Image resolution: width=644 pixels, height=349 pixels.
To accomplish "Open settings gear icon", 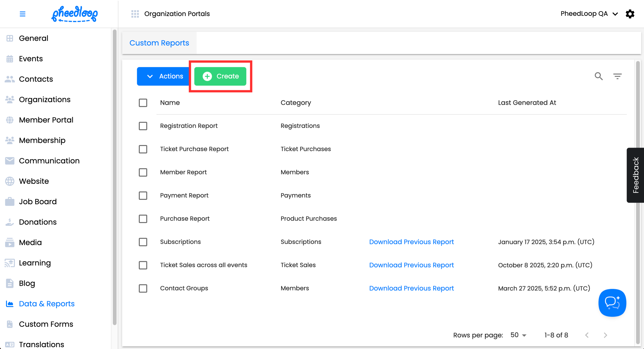I will [x=630, y=14].
